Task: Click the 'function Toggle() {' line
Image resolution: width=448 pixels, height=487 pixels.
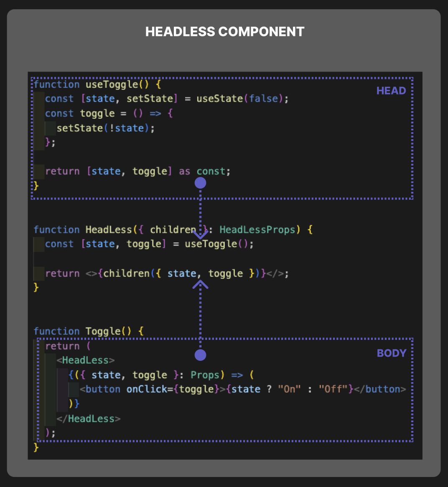Action: tap(89, 331)
